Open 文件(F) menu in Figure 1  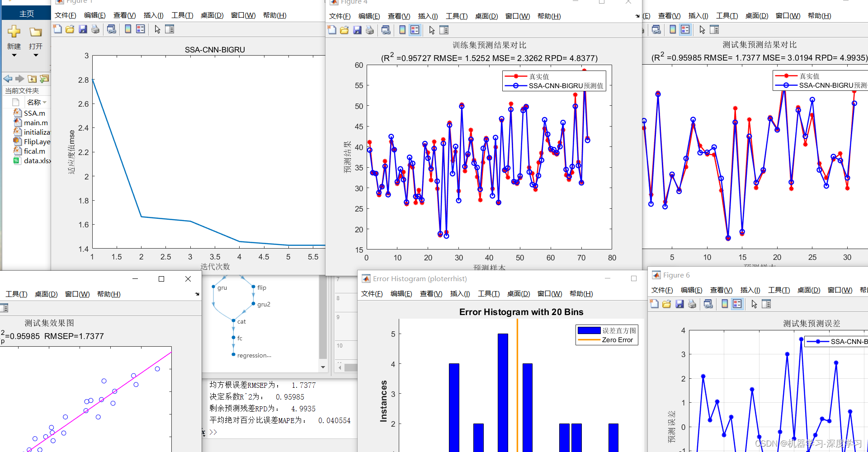pos(66,15)
